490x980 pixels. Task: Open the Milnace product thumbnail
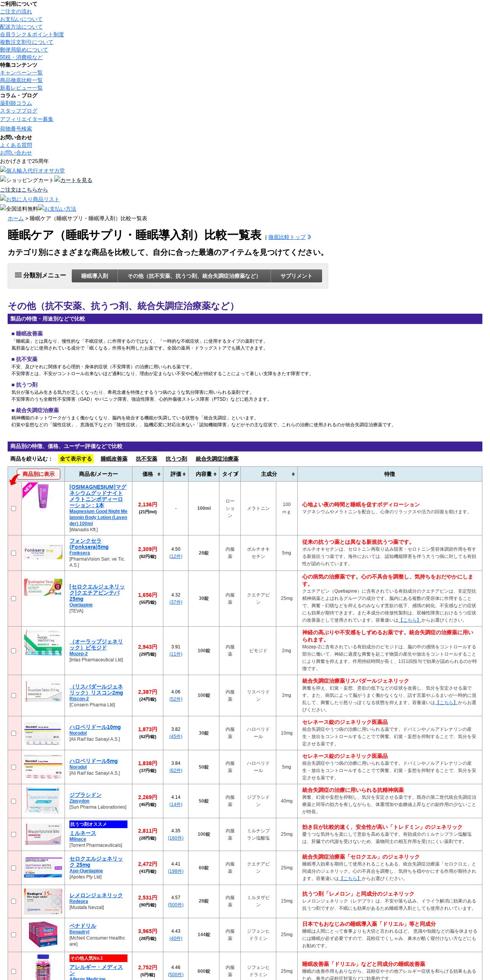(x=43, y=834)
